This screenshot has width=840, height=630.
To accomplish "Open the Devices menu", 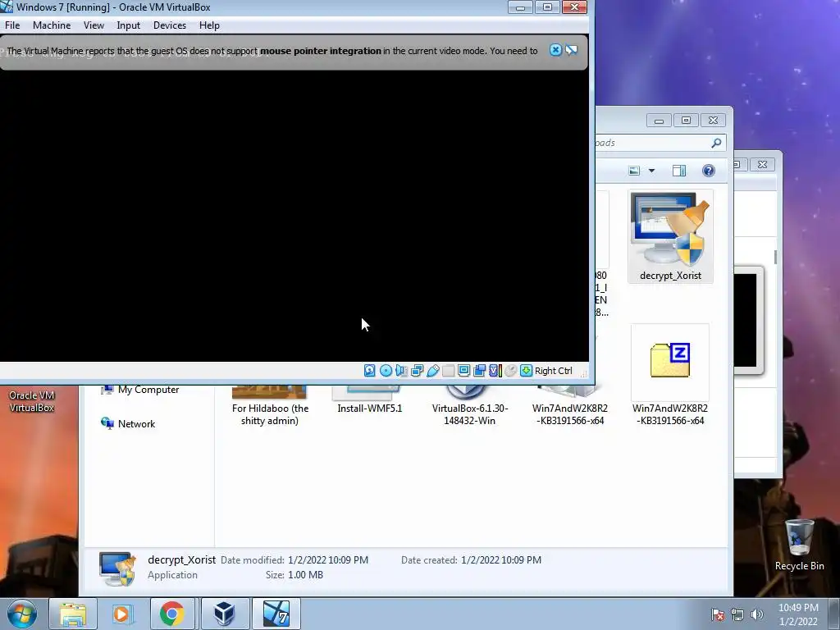I will coord(170,25).
